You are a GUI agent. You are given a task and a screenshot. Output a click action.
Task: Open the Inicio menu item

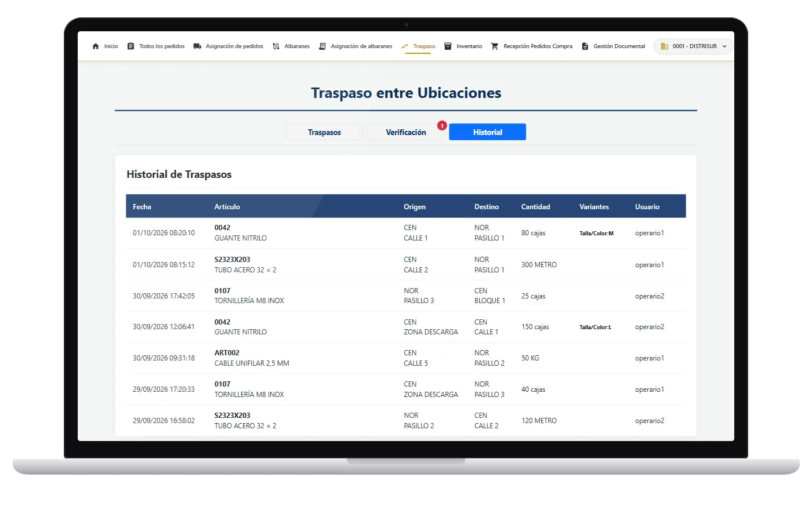111,46
